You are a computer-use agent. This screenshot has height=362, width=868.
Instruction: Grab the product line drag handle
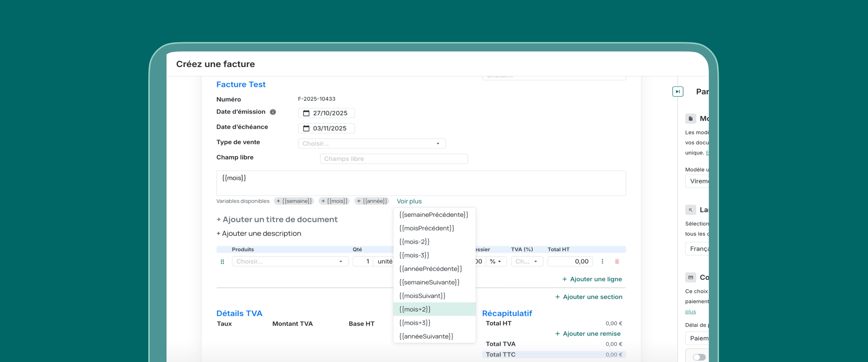222,262
